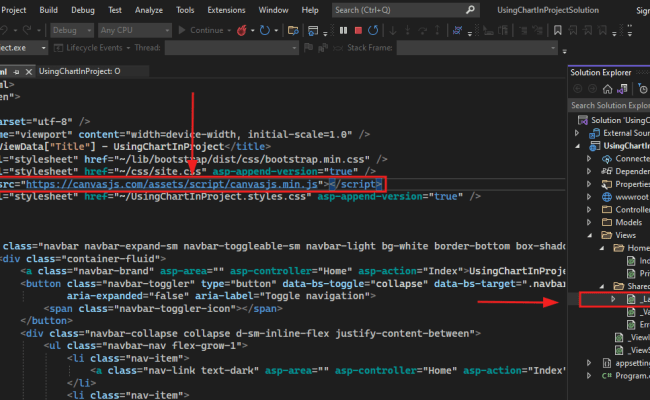Pause debugging with Break All icon
The height and width of the screenshot is (400, 650).
[x=343, y=30]
